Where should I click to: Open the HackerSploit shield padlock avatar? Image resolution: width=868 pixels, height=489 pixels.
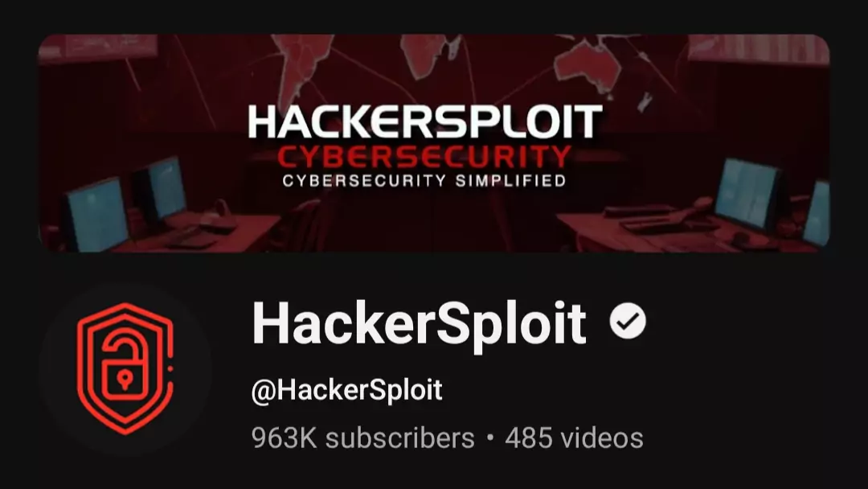125,369
